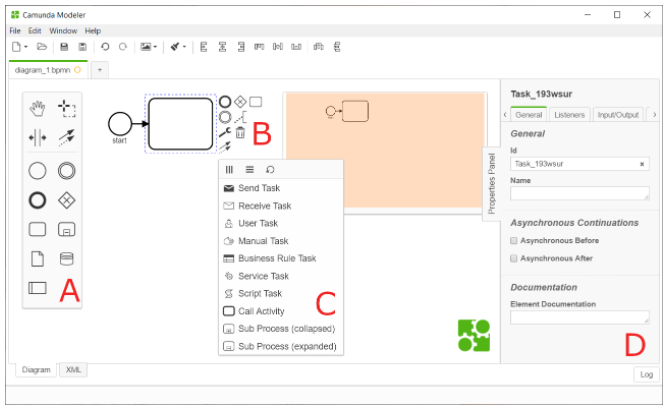Click the wrench change-type icon

pos(225,132)
